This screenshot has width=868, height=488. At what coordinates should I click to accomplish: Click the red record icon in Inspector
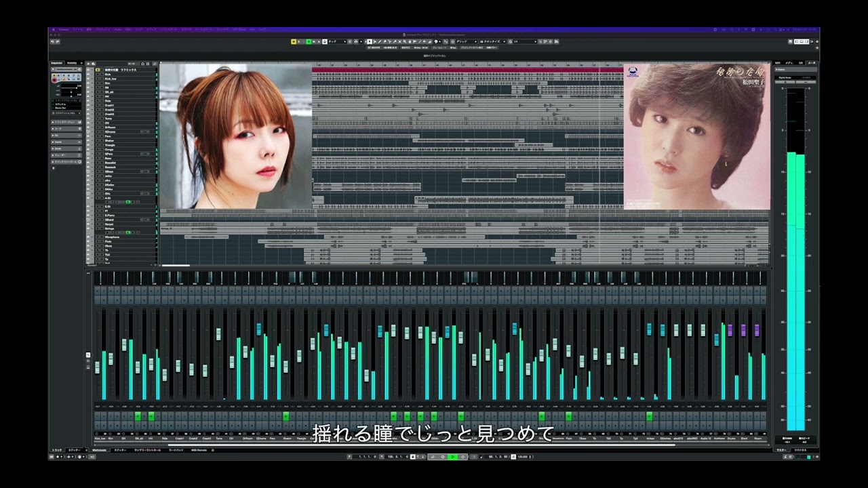point(55,79)
